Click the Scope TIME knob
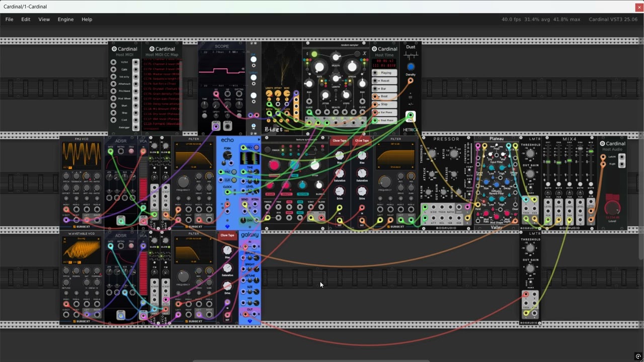 click(x=205, y=105)
